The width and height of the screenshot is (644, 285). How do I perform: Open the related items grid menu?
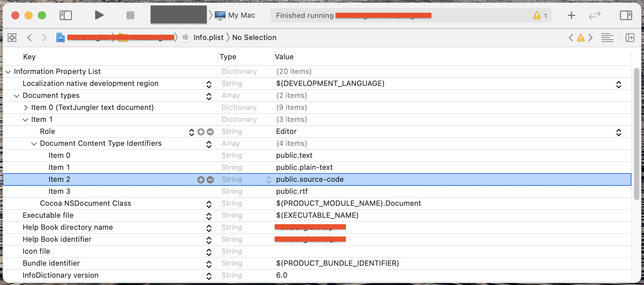(12, 38)
